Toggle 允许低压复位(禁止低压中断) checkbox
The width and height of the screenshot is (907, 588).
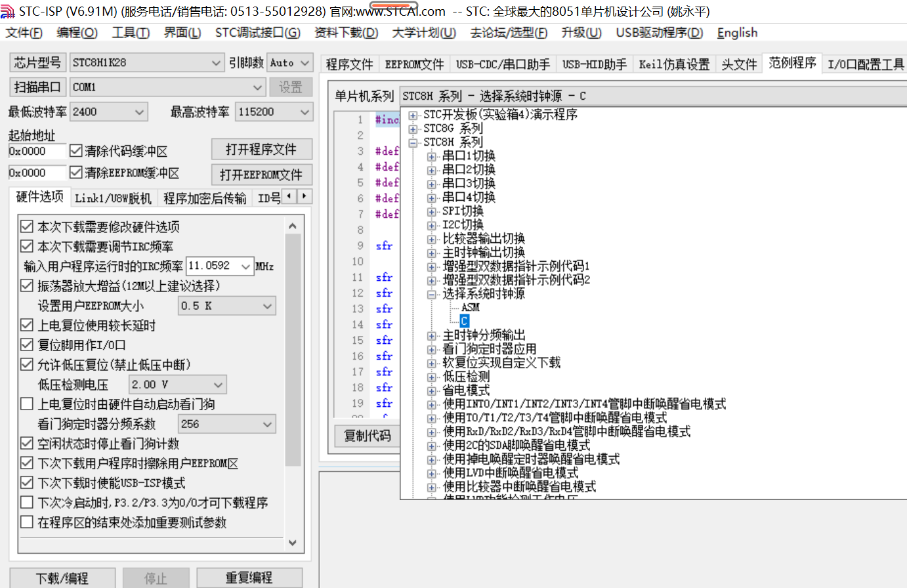pos(27,365)
